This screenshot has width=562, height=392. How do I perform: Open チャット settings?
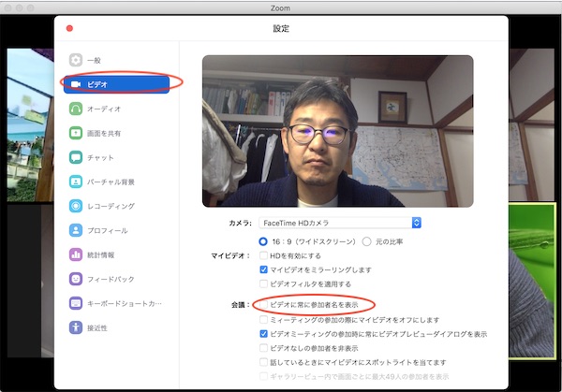(100, 157)
